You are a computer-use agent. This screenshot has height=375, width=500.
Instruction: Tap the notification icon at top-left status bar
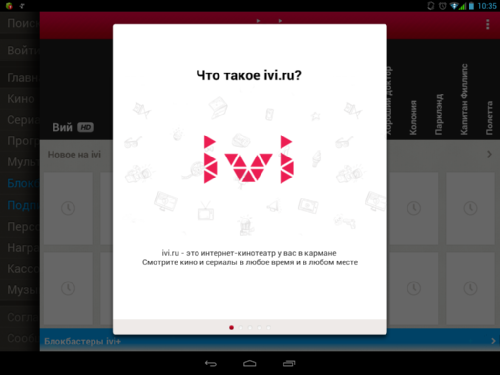(9, 6)
